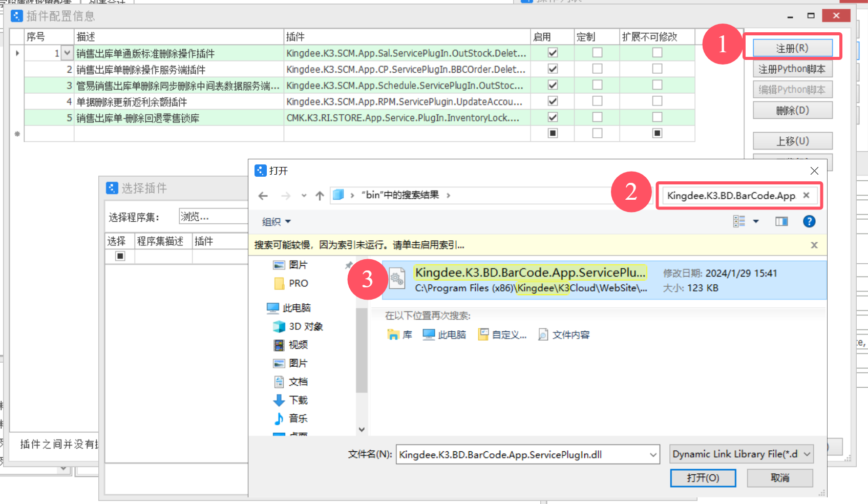Click the sidebar scroll down arrow

coord(362,430)
